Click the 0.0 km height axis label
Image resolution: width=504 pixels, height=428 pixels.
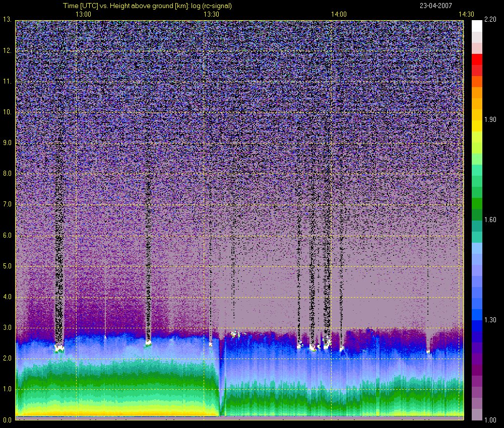point(7,420)
